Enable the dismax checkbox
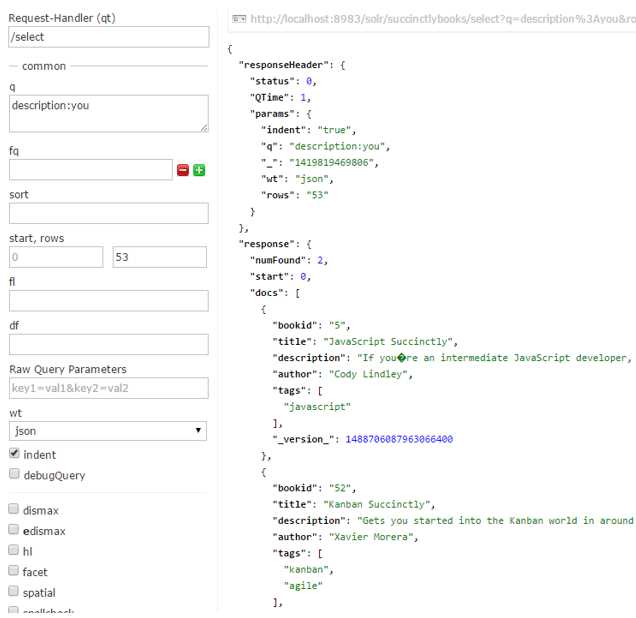Viewport: 636px width, 618px height. click(14, 509)
